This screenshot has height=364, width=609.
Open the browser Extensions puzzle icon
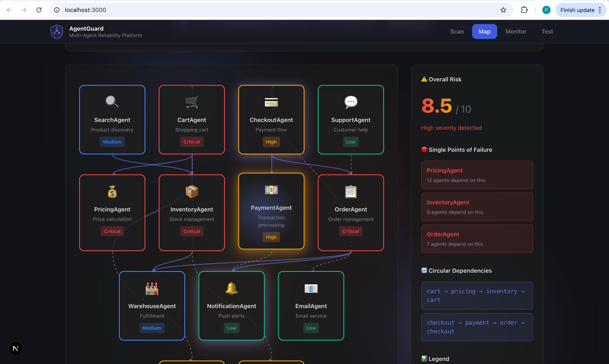(x=524, y=10)
